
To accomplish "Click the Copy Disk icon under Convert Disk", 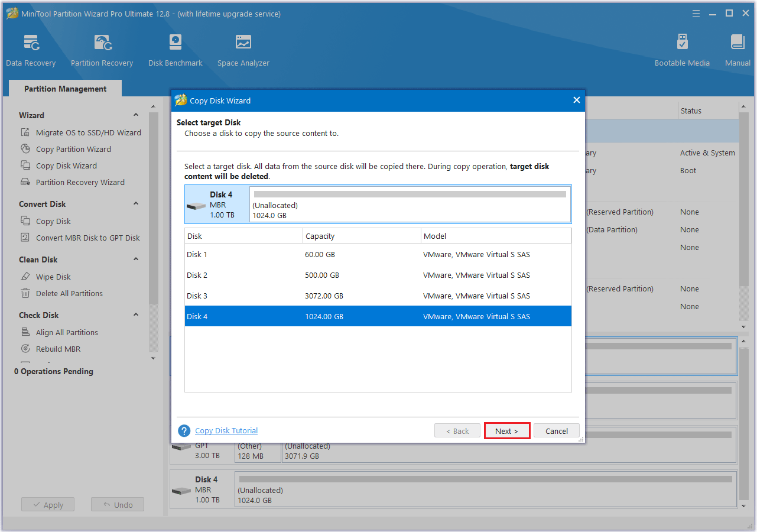I will 25,221.
